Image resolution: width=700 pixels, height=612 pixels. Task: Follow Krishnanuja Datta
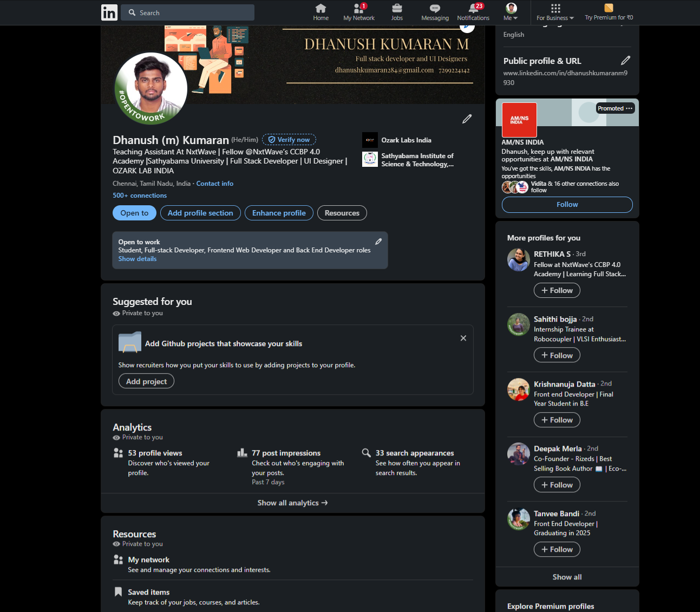click(557, 420)
